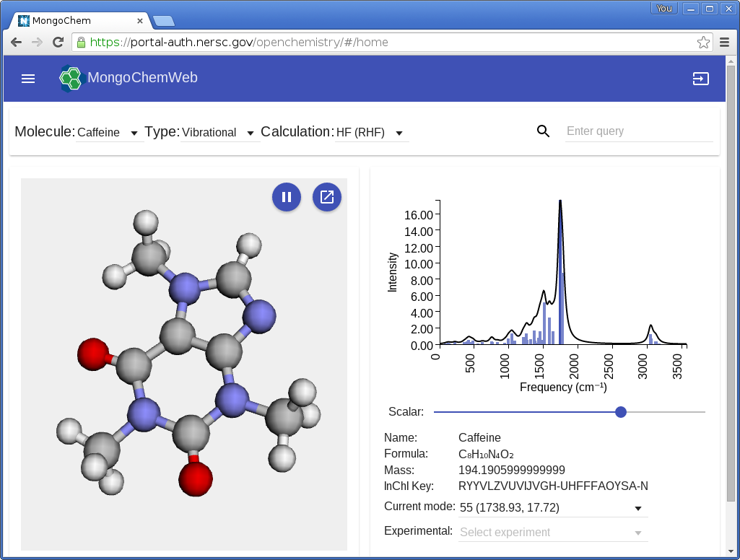This screenshot has width=740, height=560.
Task: Reload the current page
Action: coord(58,43)
